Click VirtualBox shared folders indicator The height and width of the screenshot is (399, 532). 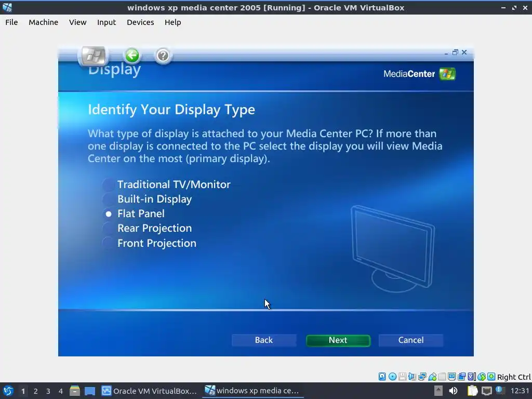tap(442, 376)
